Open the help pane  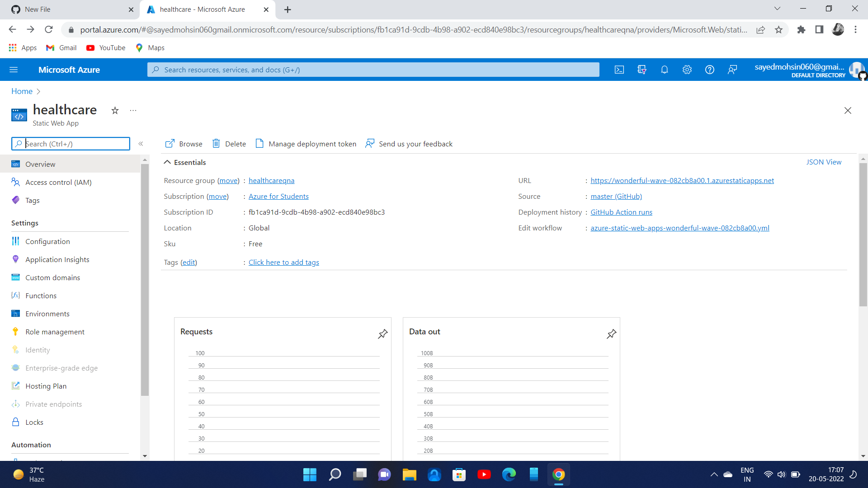coord(709,70)
